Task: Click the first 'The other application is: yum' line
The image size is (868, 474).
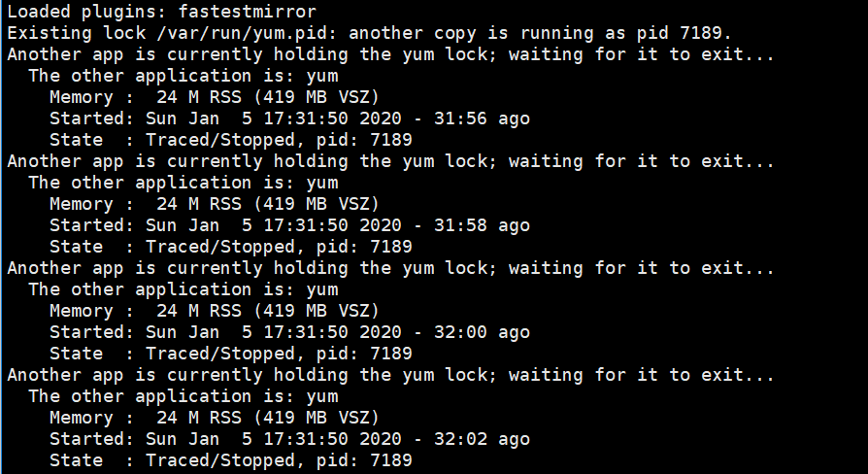Action: [184, 76]
